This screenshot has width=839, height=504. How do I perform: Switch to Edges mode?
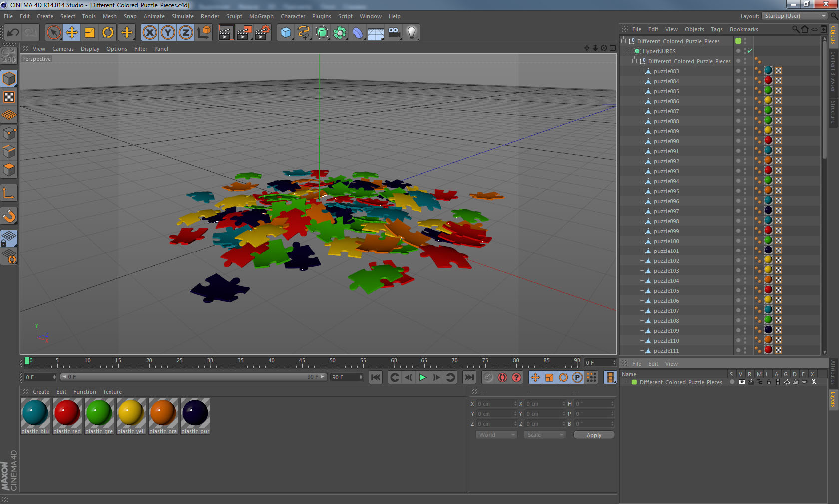[x=9, y=152]
